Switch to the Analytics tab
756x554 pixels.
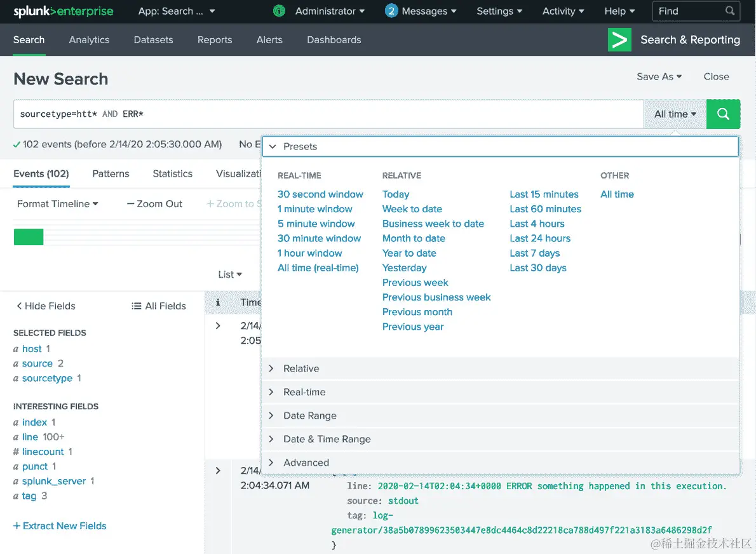89,40
